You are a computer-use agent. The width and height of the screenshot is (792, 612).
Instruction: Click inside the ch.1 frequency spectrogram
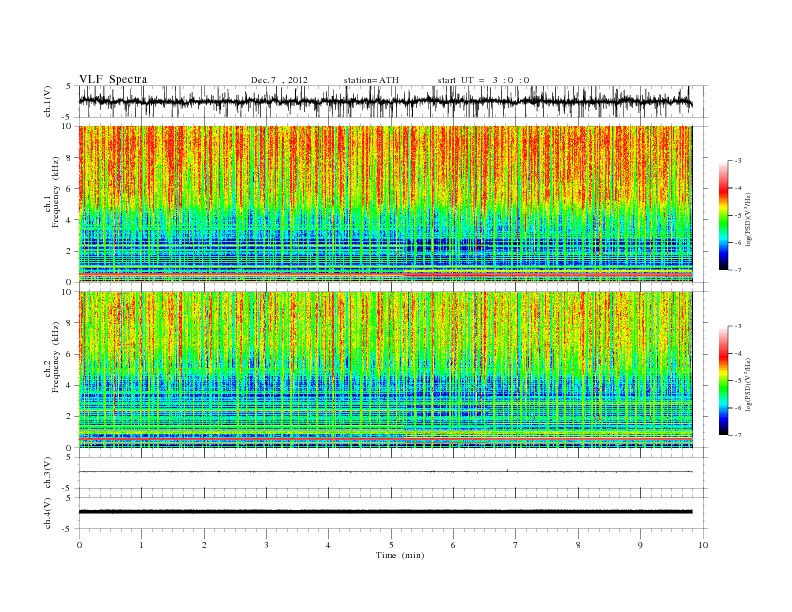[385, 204]
